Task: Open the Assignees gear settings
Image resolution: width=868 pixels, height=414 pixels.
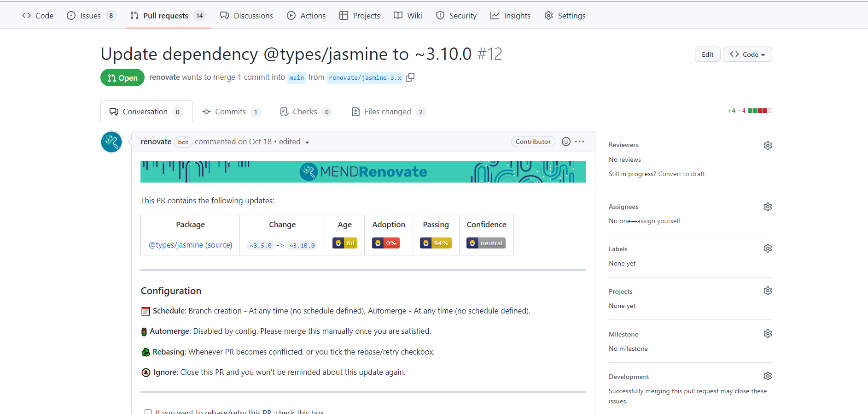Action: 768,207
